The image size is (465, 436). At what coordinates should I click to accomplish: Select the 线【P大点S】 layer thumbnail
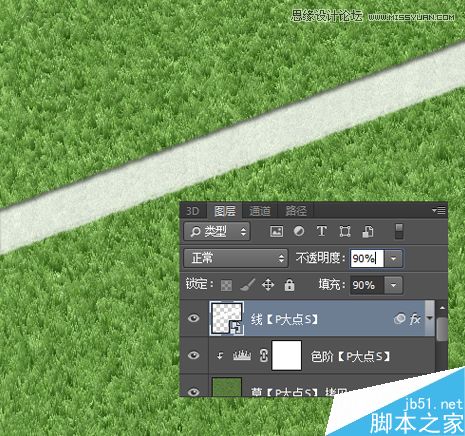(227, 318)
